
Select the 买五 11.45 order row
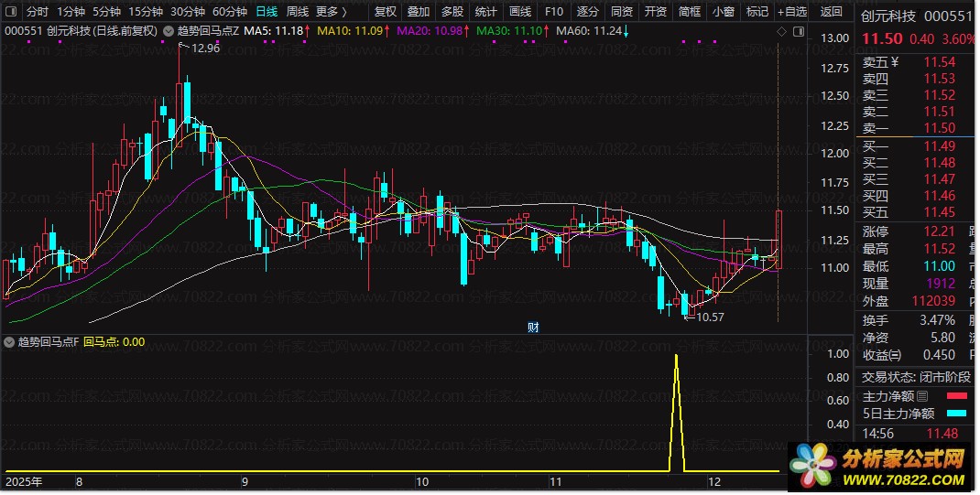pyautogui.click(x=915, y=212)
